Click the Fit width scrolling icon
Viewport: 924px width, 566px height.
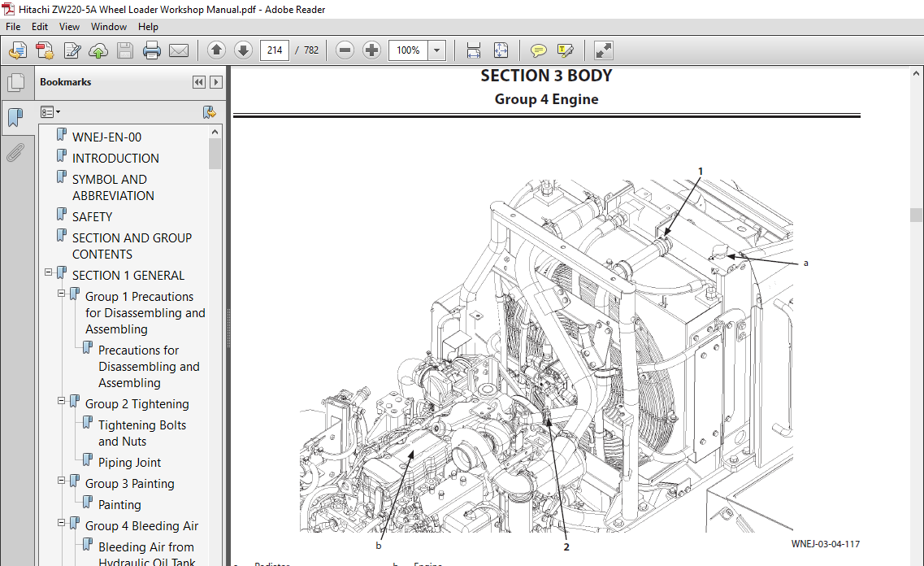point(474,50)
